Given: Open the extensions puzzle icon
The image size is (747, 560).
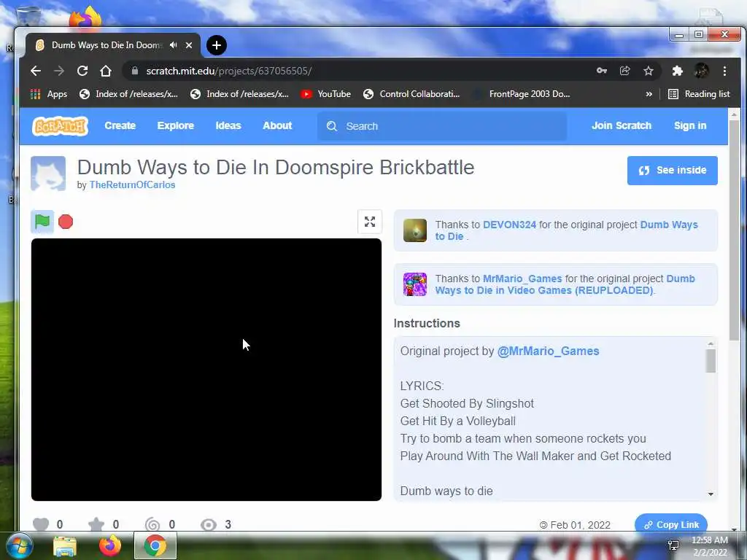Looking at the screenshot, I should pyautogui.click(x=678, y=71).
